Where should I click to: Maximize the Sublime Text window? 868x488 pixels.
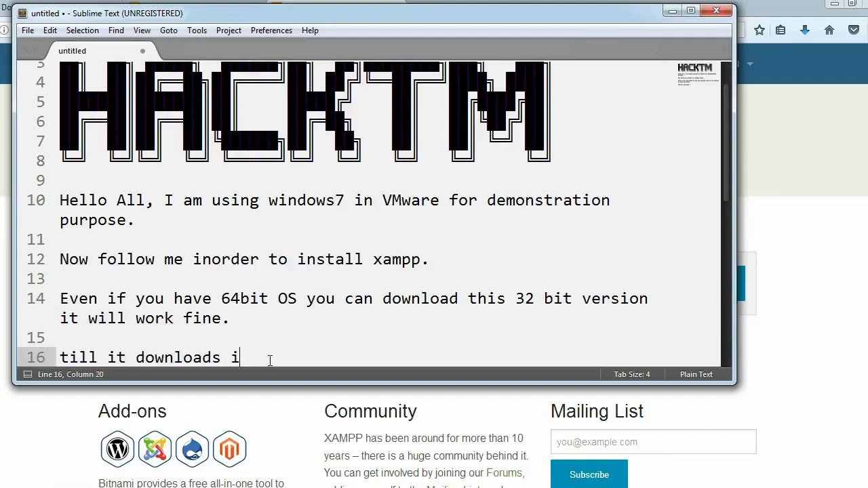click(691, 11)
